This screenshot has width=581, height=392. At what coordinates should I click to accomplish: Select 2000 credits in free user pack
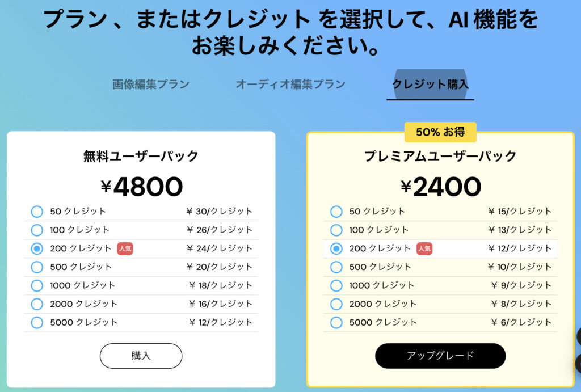[x=37, y=304]
